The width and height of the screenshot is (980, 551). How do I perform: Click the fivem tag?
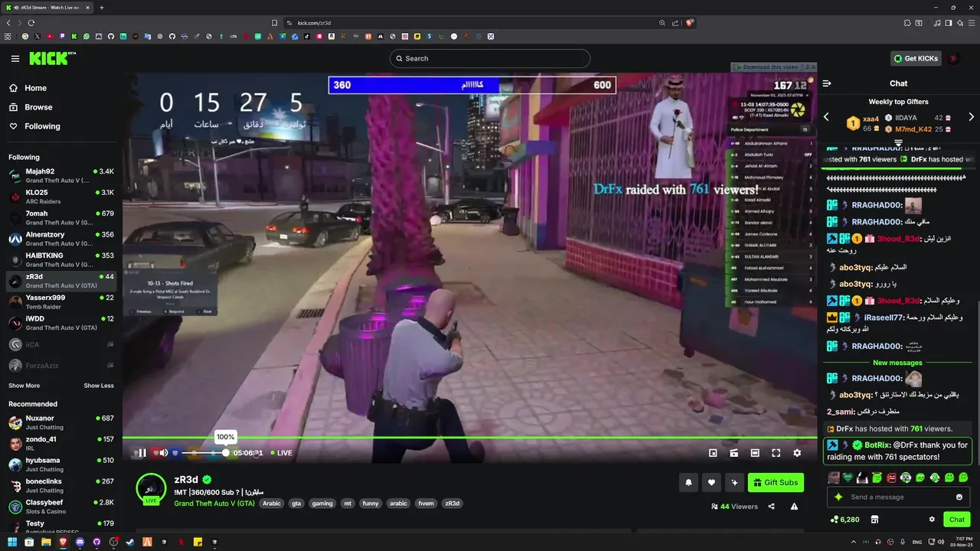(x=426, y=504)
